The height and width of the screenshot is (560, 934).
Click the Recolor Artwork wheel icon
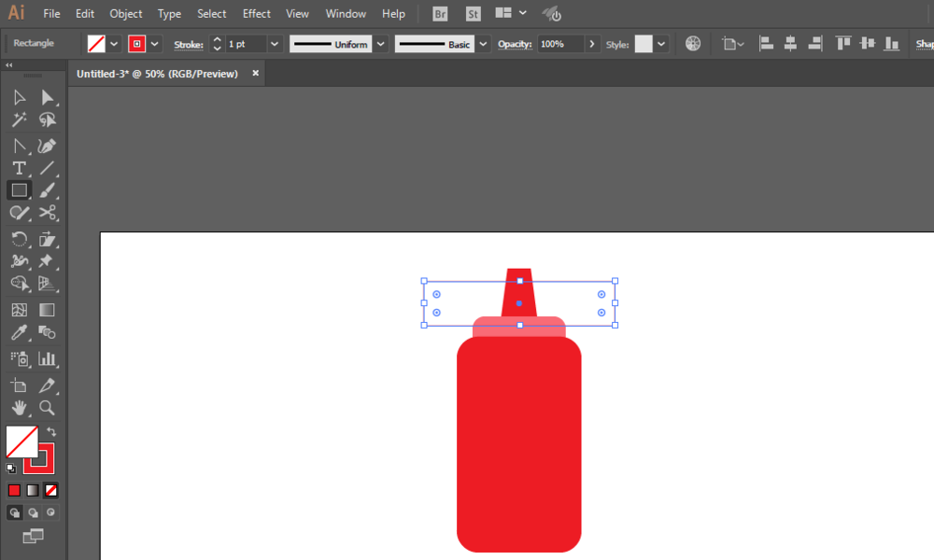(x=693, y=44)
